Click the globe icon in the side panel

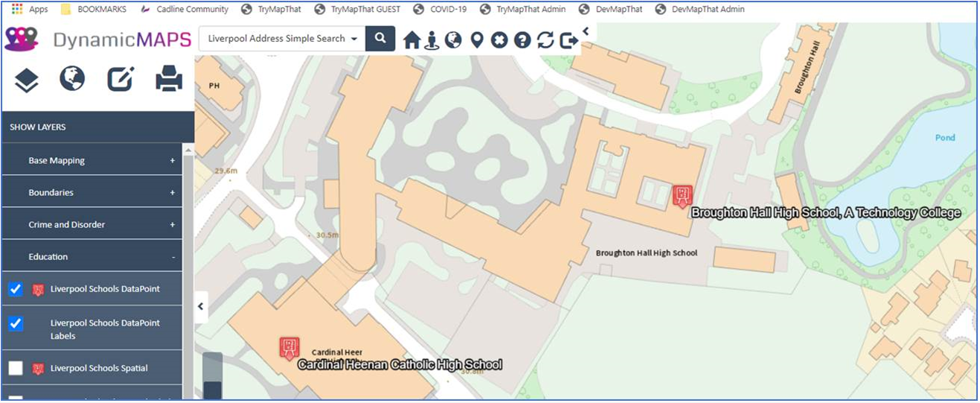point(72,79)
